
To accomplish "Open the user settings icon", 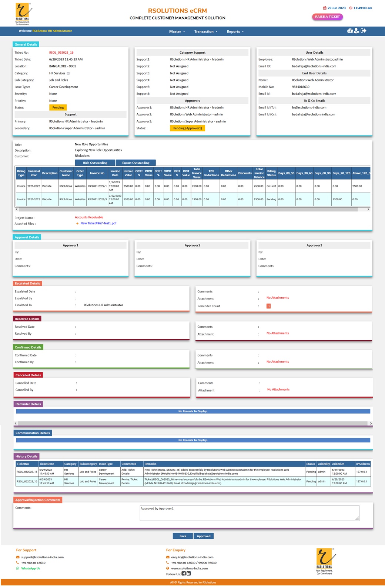I will [356, 31].
